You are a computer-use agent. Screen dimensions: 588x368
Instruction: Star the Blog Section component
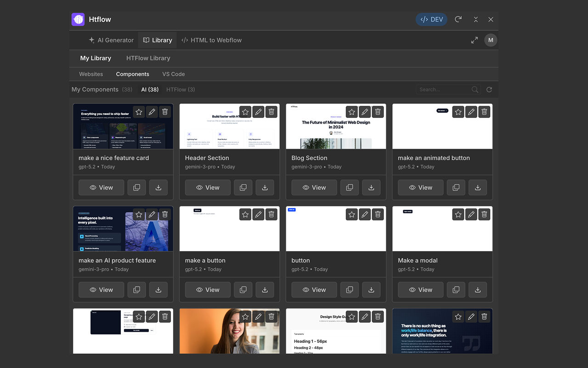[352, 112]
